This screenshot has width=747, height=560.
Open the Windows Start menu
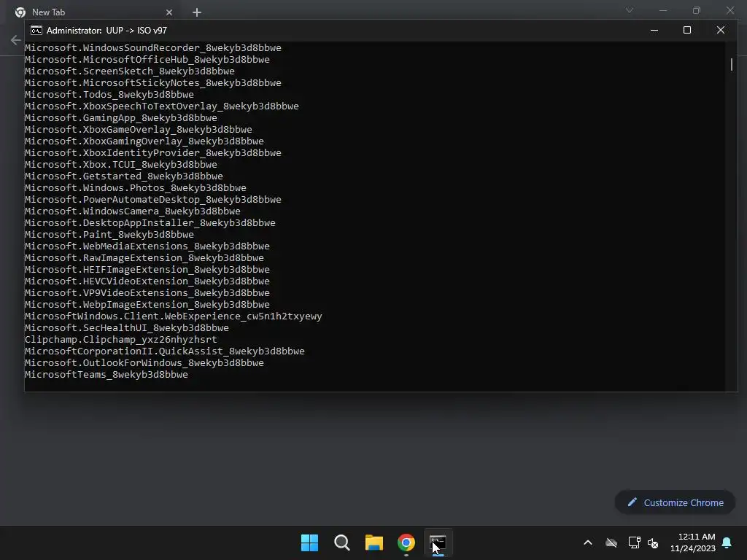(x=309, y=542)
